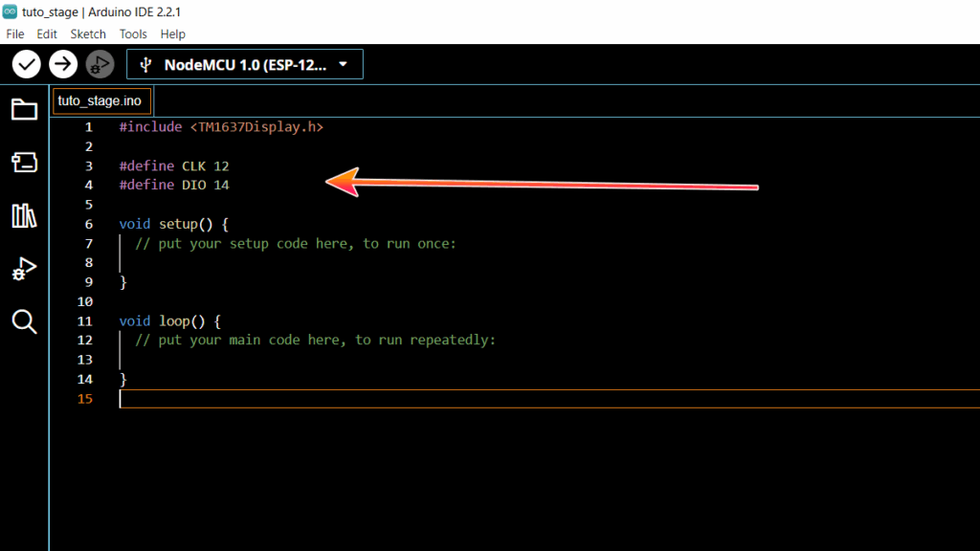Start debugging with the toolbar debug button
This screenshot has width=980, height=551.
tap(100, 64)
